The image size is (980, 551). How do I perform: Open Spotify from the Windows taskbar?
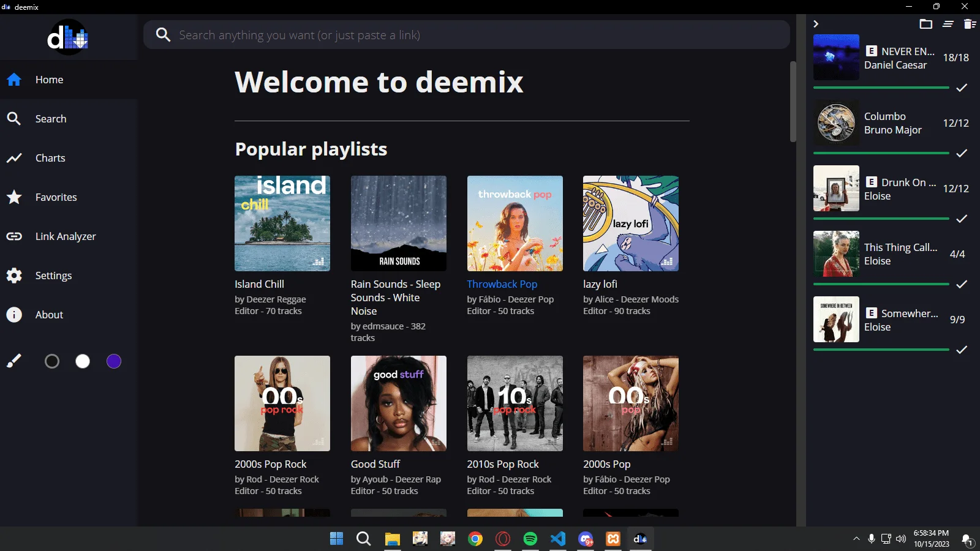(530, 539)
